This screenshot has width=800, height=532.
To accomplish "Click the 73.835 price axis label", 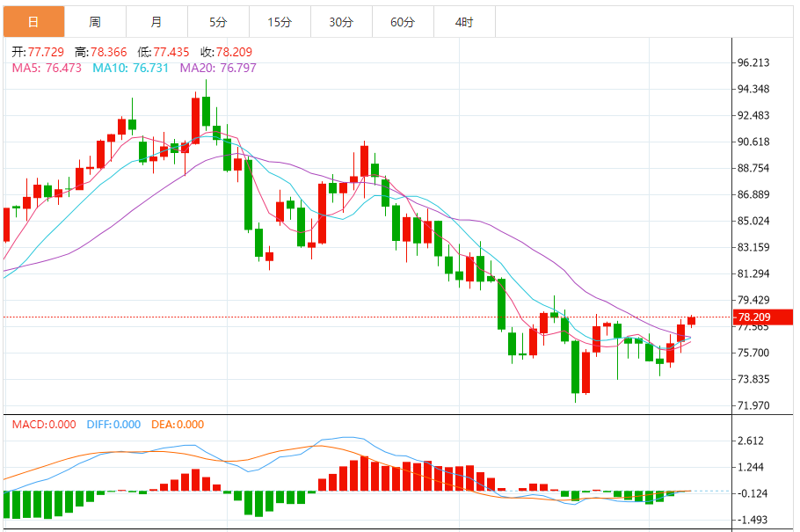I will click(x=753, y=379).
